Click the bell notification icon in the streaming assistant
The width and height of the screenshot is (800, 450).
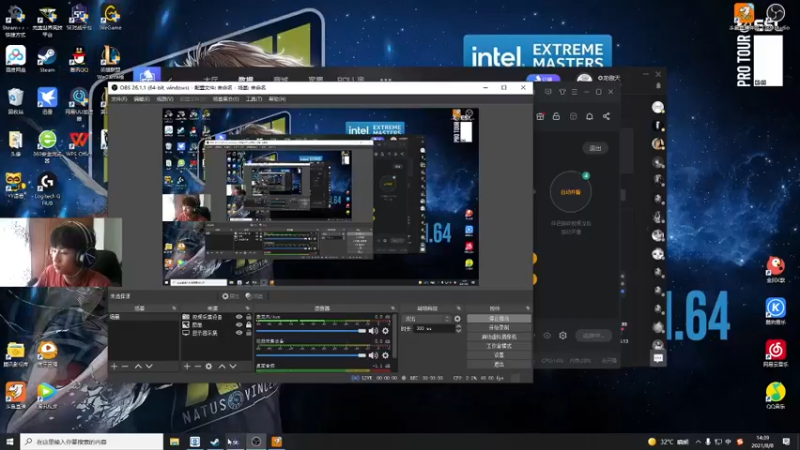[589, 116]
